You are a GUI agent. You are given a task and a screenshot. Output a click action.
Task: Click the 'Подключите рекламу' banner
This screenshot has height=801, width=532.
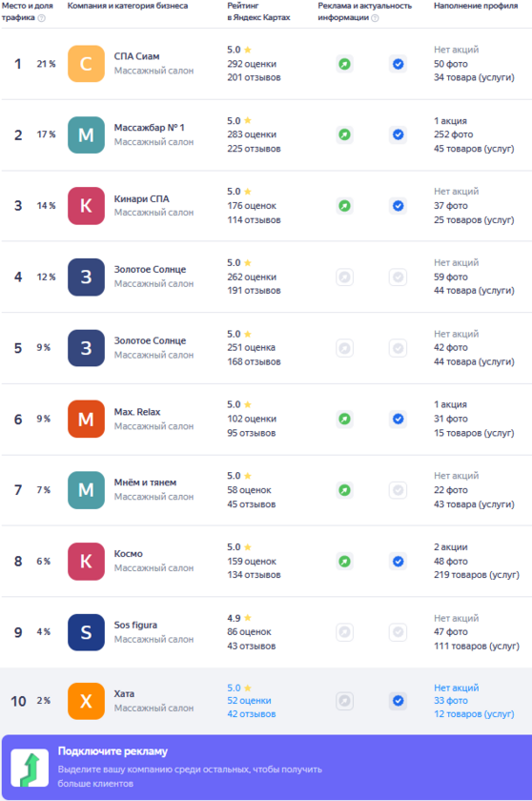pos(266,768)
